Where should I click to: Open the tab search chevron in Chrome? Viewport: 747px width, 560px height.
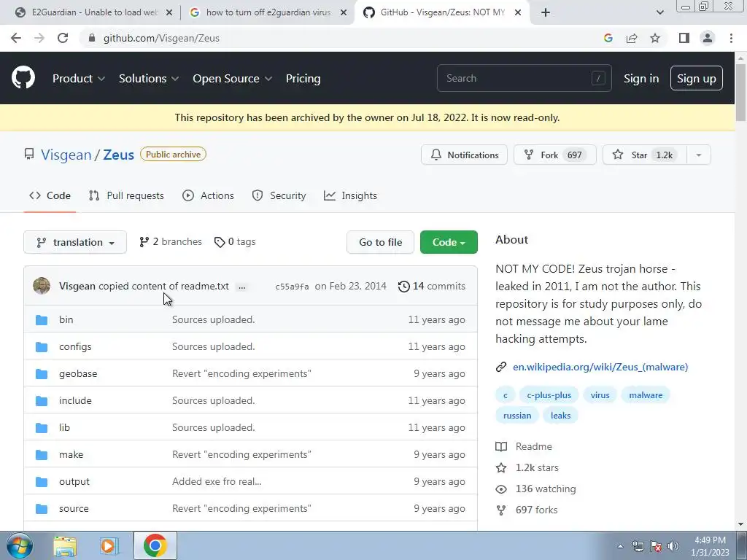659,12
